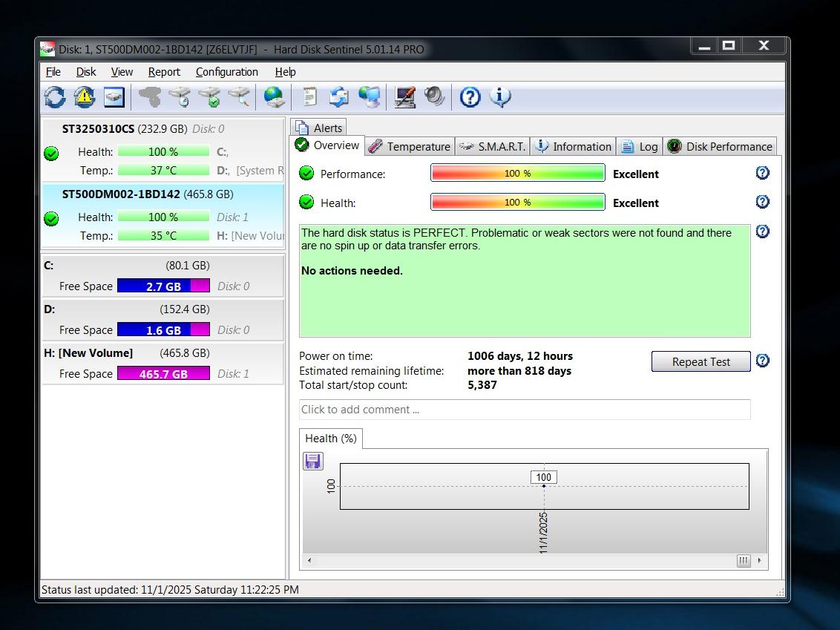Click the speaker sound toolbar icon
This screenshot has width=840, height=630.
(x=434, y=97)
